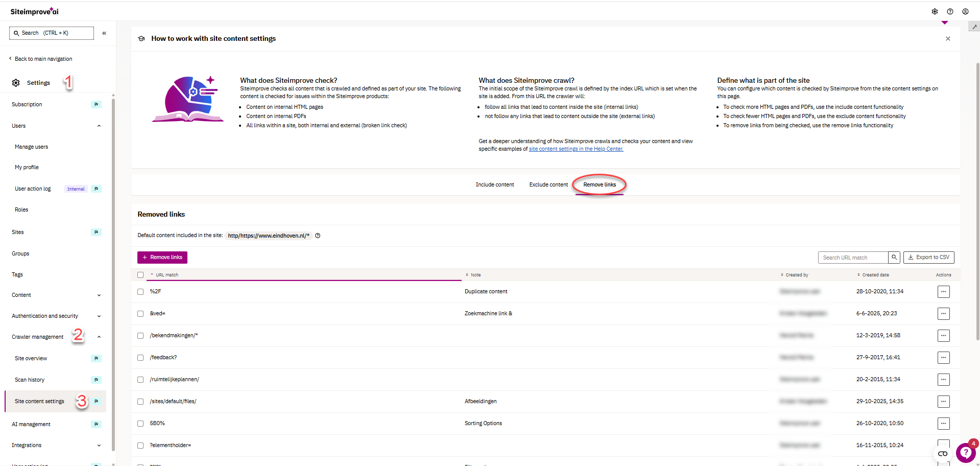The width and height of the screenshot is (980, 466).
Task: Open the settings gear in the top bar
Action: (935, 12)
